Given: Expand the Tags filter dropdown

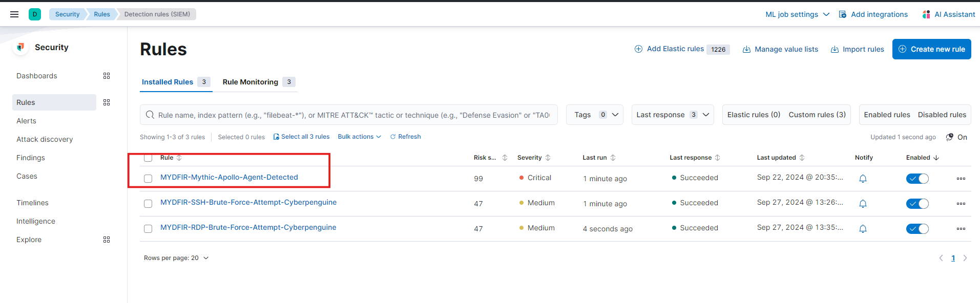Looking at the screenshot, I should (x=594, y=115).
